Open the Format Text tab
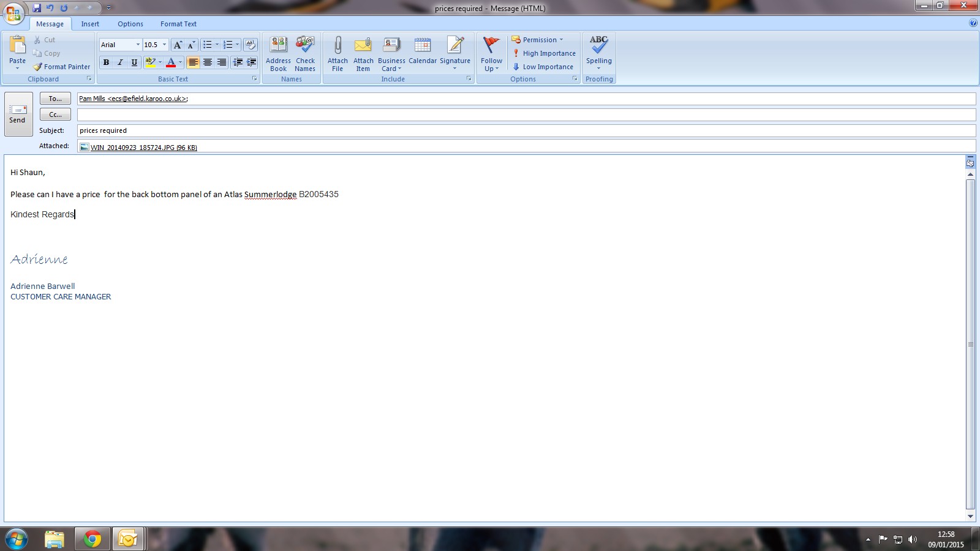Viewport: 980px width, 551px height. pos(178,24)
